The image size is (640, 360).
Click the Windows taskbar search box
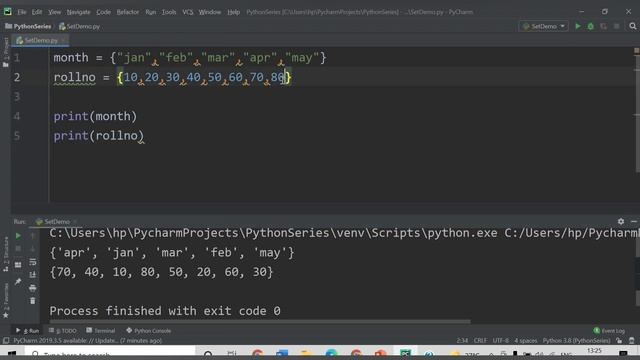[109, 353]
